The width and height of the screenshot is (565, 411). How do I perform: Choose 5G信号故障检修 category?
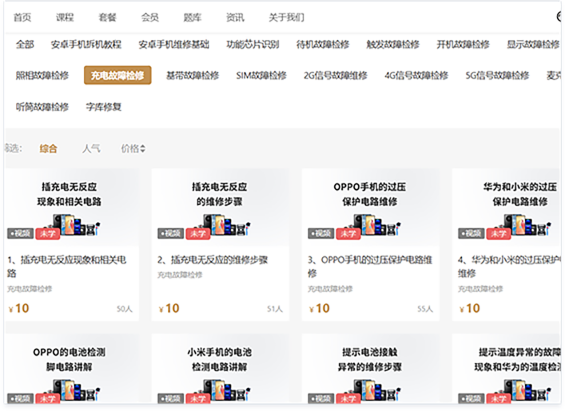497,75
